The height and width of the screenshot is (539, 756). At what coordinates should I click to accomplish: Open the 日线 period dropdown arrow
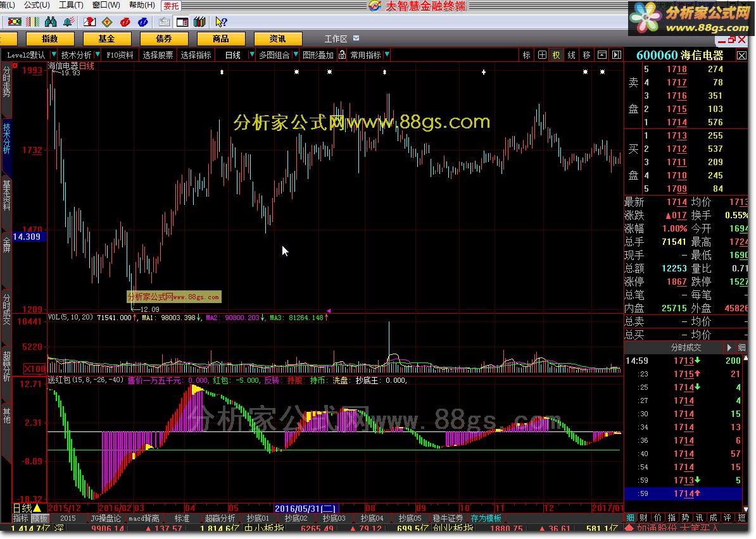(251, 54)
